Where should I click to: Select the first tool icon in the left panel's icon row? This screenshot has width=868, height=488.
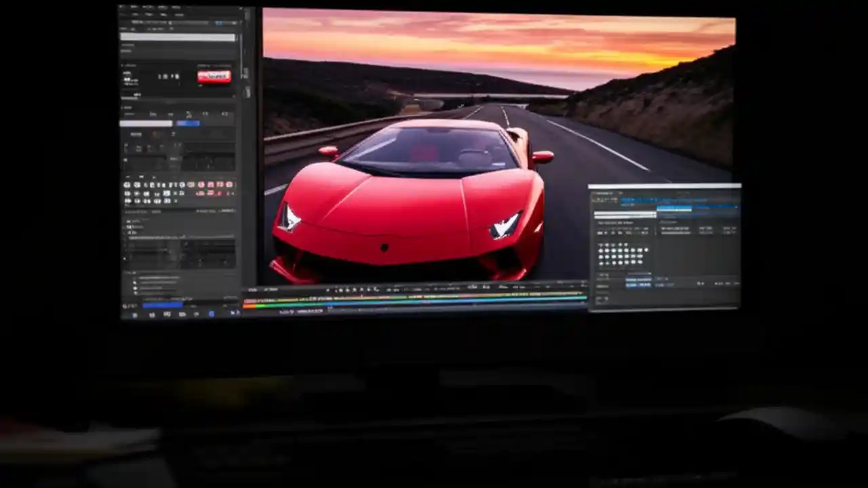(127, 184)
